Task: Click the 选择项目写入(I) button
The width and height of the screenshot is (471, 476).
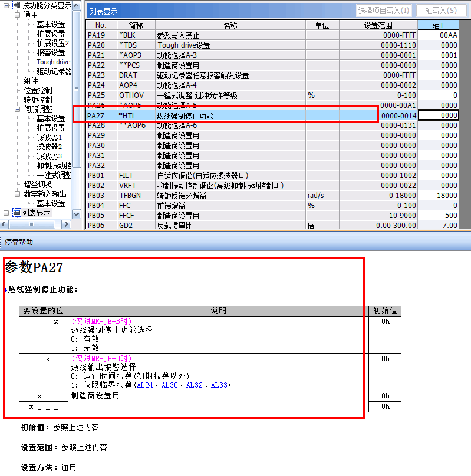Action: tap(384, 10)
